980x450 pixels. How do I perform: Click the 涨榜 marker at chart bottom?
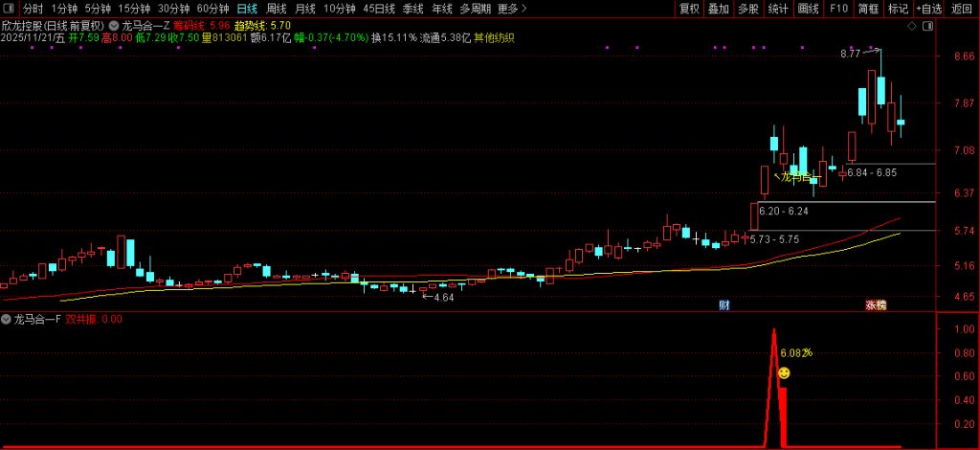coord(876,304)
